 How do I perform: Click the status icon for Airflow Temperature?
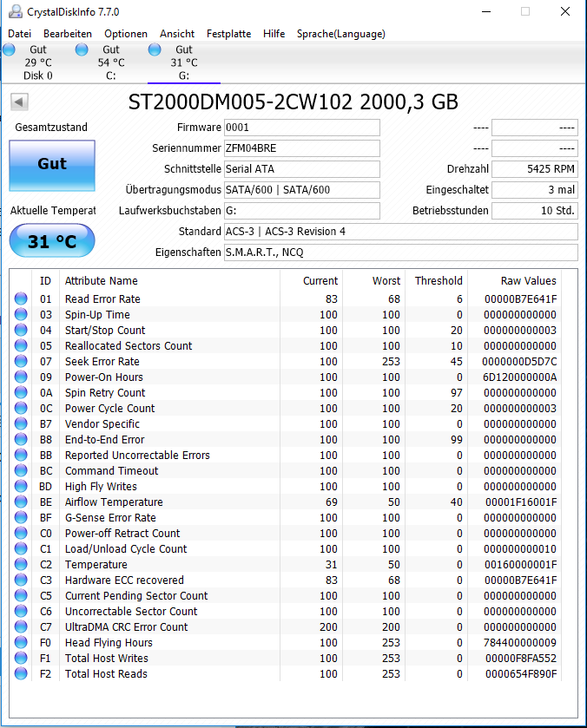click(21, 502)
